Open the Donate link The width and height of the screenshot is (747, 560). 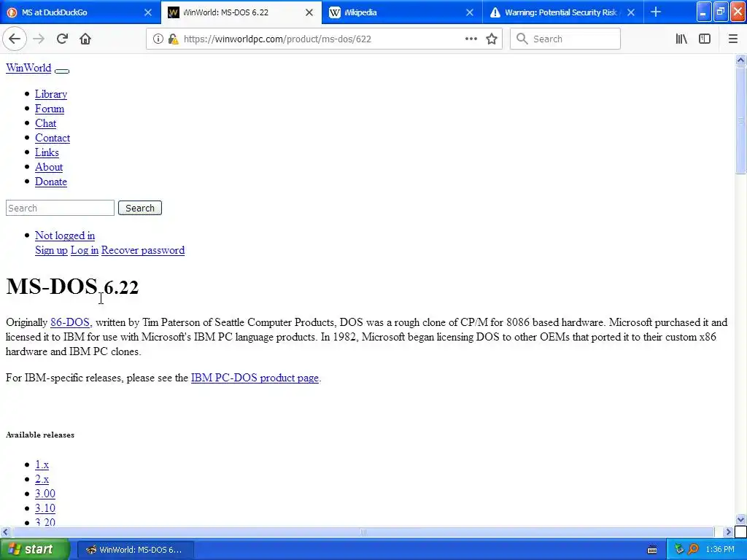pos(50,182)
